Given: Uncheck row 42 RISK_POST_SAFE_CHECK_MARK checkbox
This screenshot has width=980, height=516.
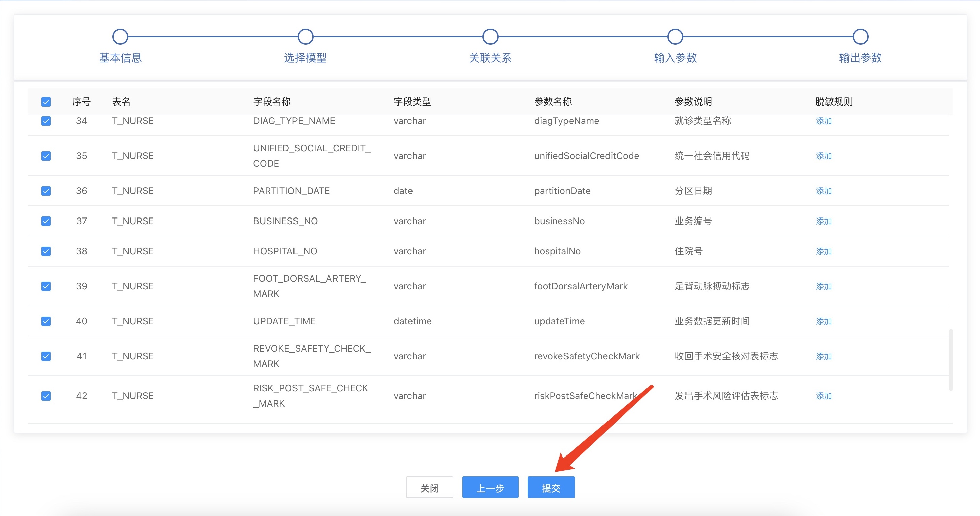Looking at the screenshot, I should point(46,396).
